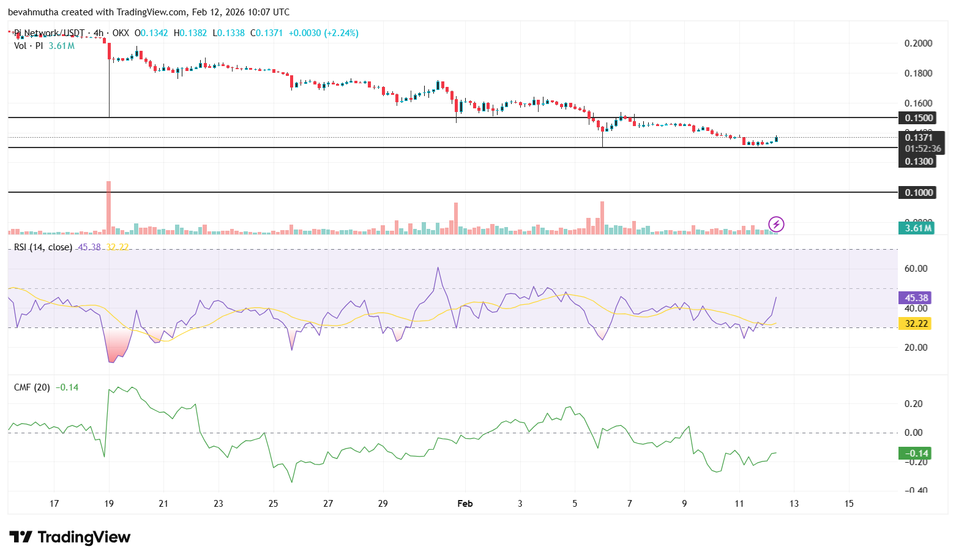The width and height of the screenshot is (956, 560).
Task: Click the yellow RSI average badge 32.22
Action: point(915,323)
